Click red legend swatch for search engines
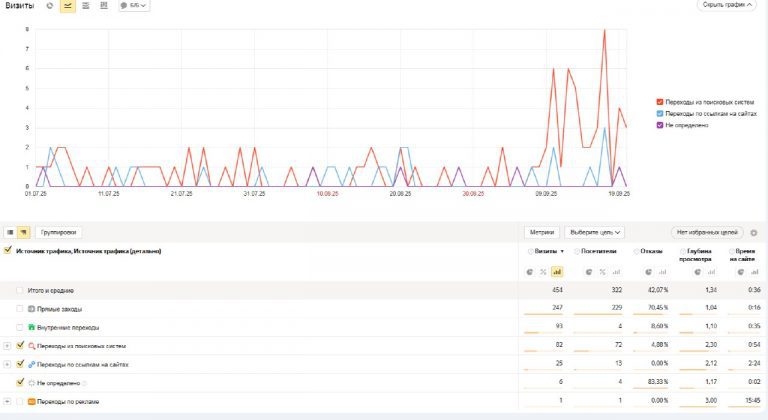This screenshot has width=768, height=420. 660,102
